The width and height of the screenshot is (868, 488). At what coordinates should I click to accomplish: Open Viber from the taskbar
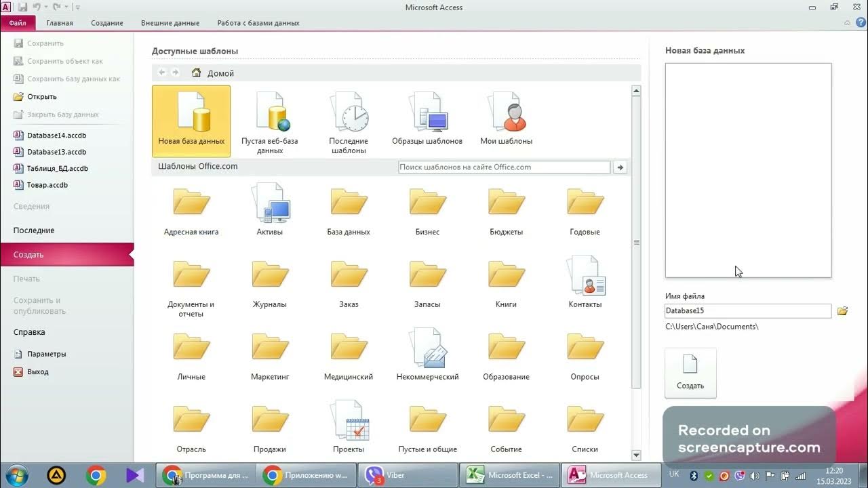408,475
